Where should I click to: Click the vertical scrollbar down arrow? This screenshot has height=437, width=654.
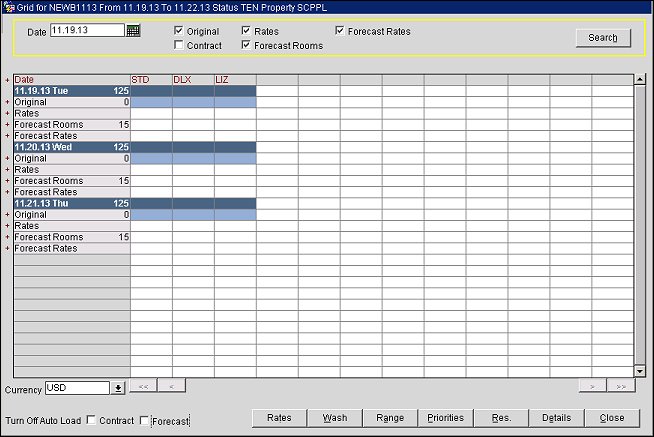(640, 371)
